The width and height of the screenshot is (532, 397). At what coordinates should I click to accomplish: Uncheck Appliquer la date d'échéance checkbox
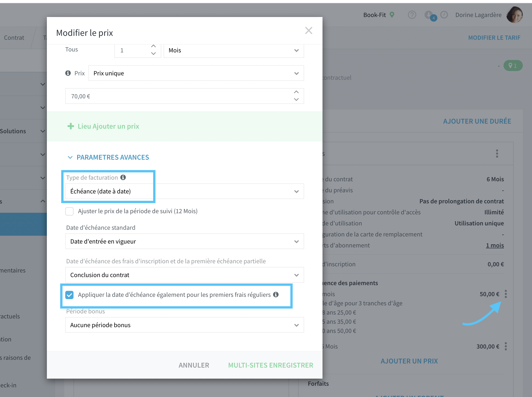point(69,295)
